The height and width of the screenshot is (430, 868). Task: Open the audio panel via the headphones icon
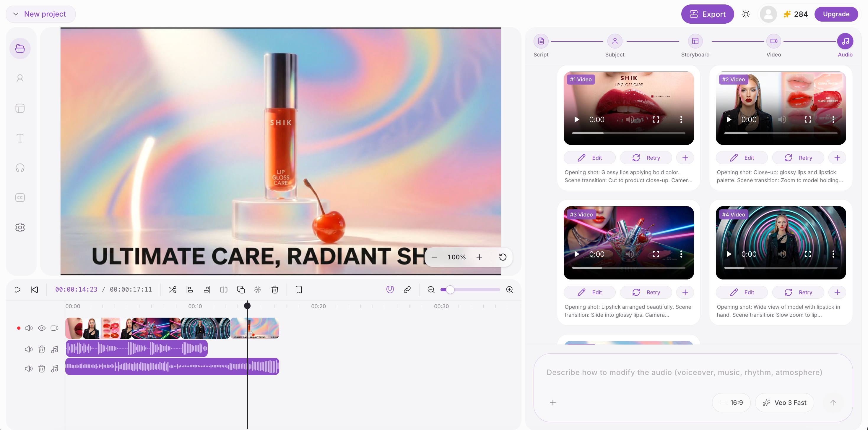tap(20, 168)
